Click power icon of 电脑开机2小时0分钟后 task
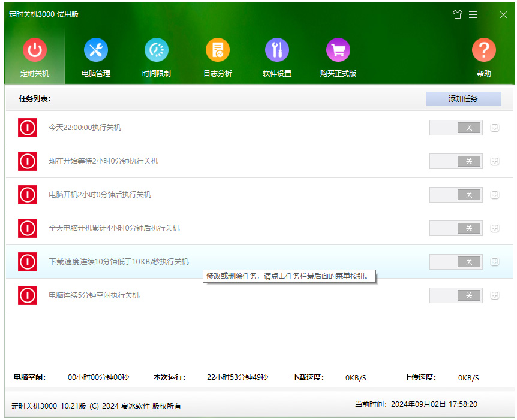517x420 pixels. click(28, 195)
